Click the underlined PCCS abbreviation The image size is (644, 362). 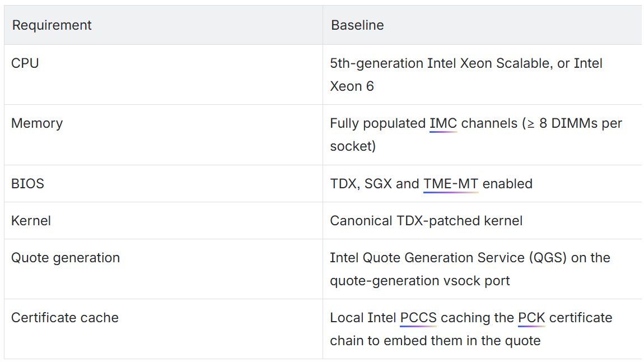pos(418,318)
